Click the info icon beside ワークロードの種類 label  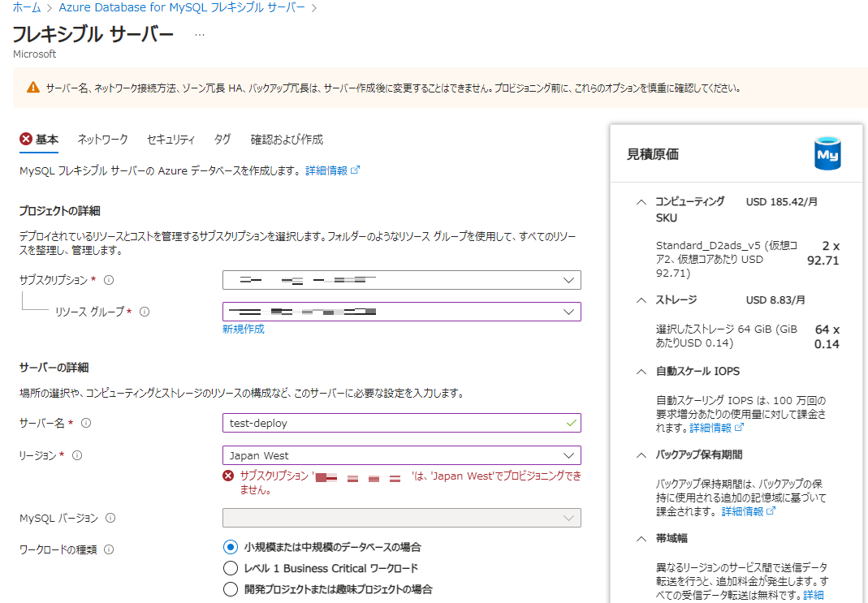pos(109,550)
